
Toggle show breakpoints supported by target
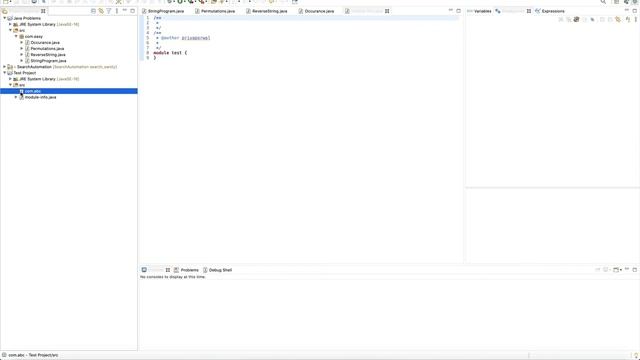click(576, 19)
